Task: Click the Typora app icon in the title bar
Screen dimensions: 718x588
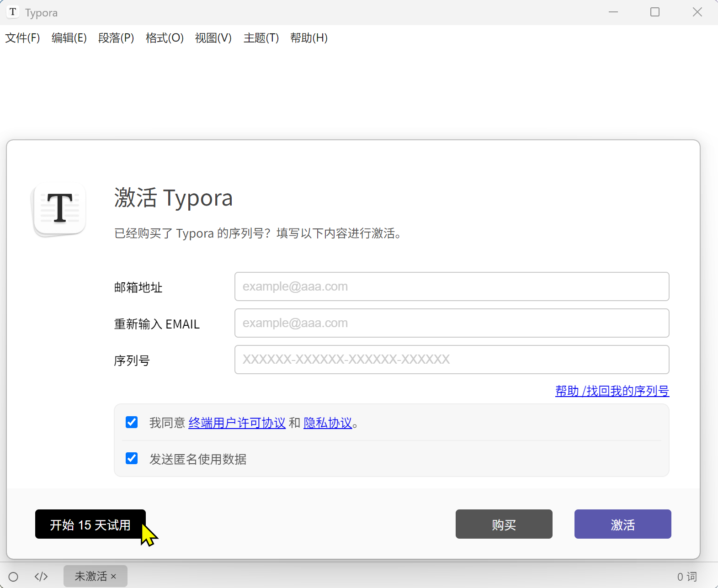Action: (x=13, y=12)
